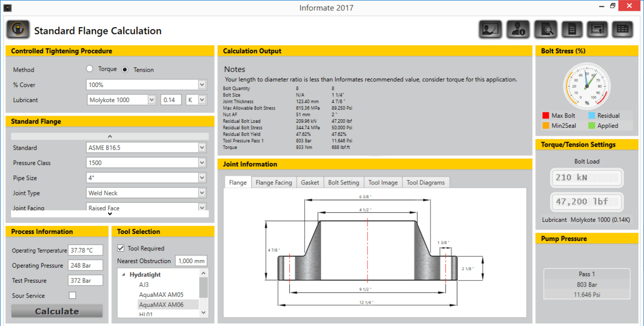644x326 pixels.
Task: Open the Tool Diagrams tab
Action: pyautogui.click(x=425, y=182)
